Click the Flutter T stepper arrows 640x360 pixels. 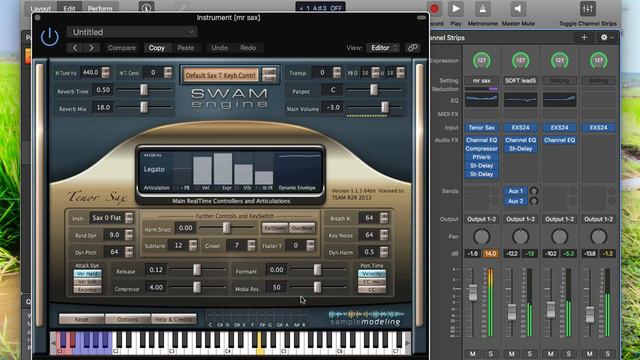point(310,245)
